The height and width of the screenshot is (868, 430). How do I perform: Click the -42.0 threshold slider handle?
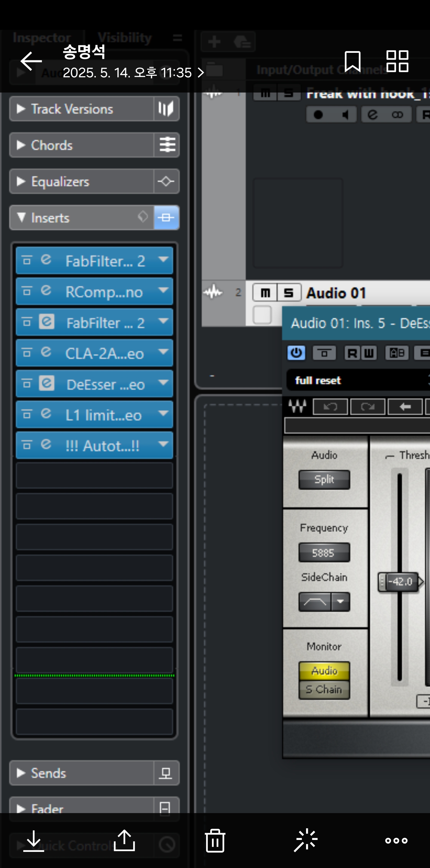point(400,582)
